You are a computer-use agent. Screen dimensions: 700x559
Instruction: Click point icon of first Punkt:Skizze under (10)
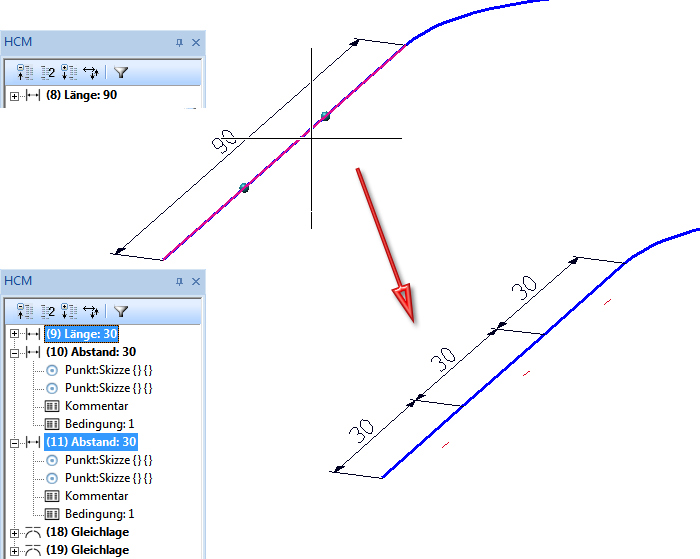click(52, 370)
